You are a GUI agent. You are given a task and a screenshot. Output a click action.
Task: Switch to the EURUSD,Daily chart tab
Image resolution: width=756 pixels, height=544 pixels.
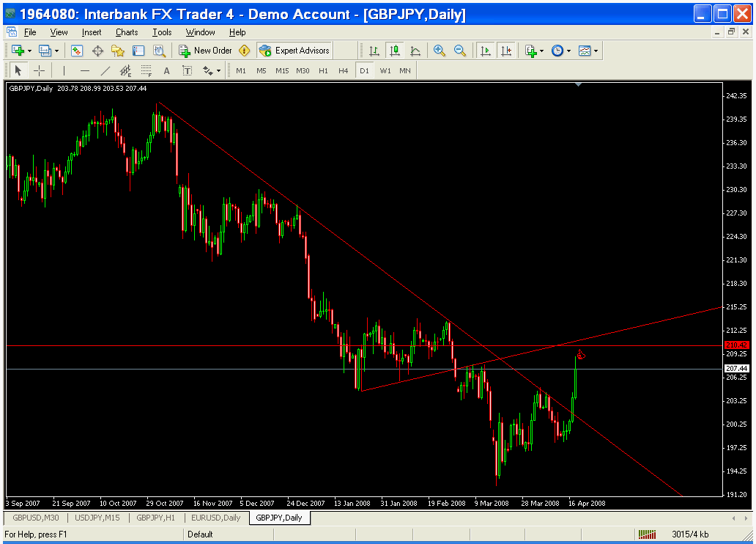point(216,518)
